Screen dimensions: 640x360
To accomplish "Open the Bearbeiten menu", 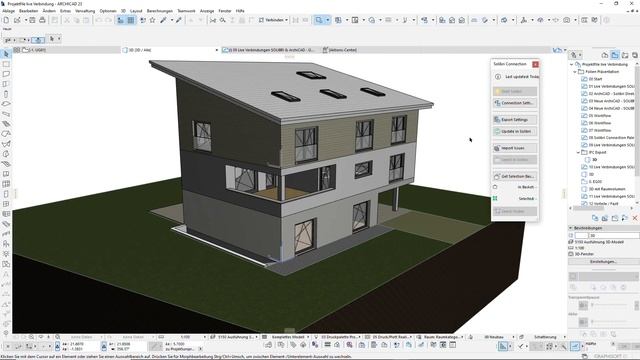I will (29, 11).
